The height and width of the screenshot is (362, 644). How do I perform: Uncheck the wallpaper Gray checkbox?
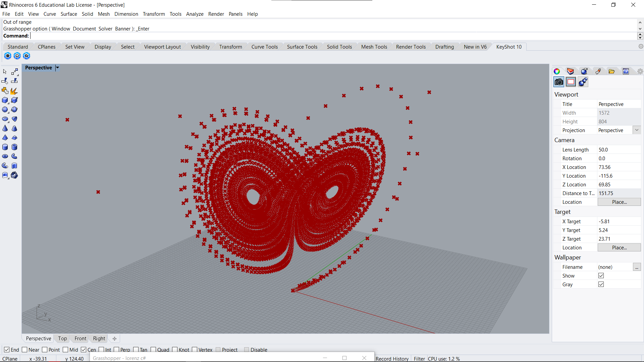pyautogui.click(x=601, y=284)
